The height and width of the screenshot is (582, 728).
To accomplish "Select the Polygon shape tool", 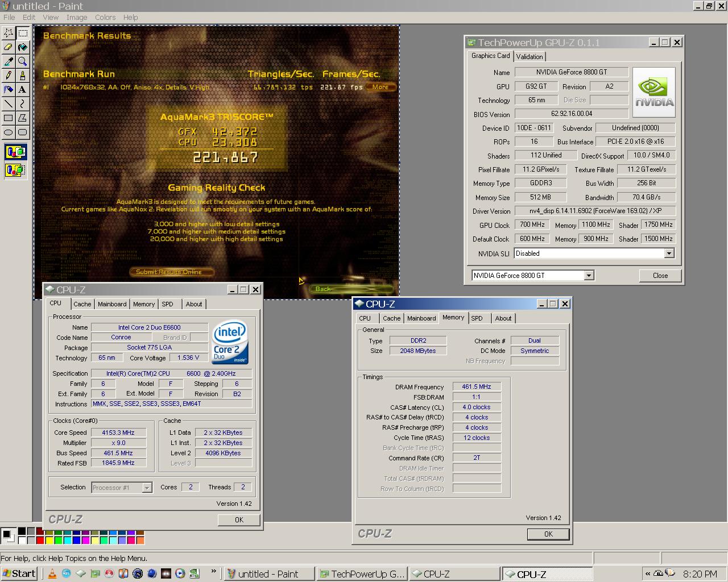I will 23,118.
